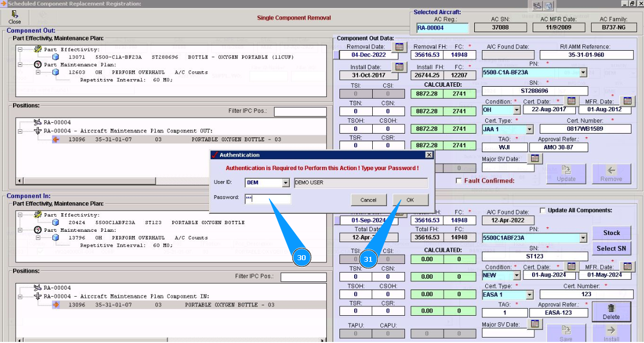This screenshot has height=343, width=644.
Task: Open MFR. Date calendar in Component Out data
Action: click(627, 101)
